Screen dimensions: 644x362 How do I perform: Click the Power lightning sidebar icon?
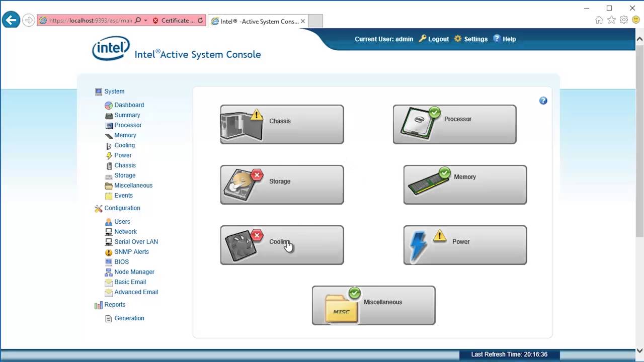[x=109, y=155]
